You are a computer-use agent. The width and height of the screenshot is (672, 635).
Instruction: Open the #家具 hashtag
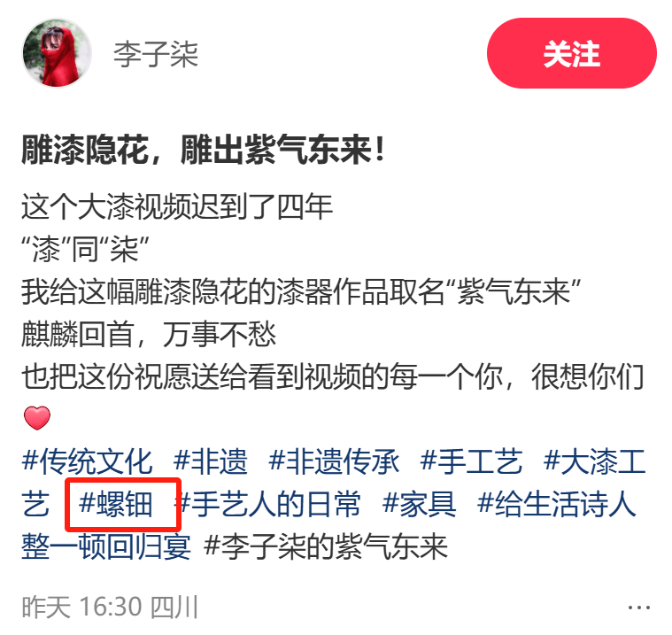[x=419, y=504]
